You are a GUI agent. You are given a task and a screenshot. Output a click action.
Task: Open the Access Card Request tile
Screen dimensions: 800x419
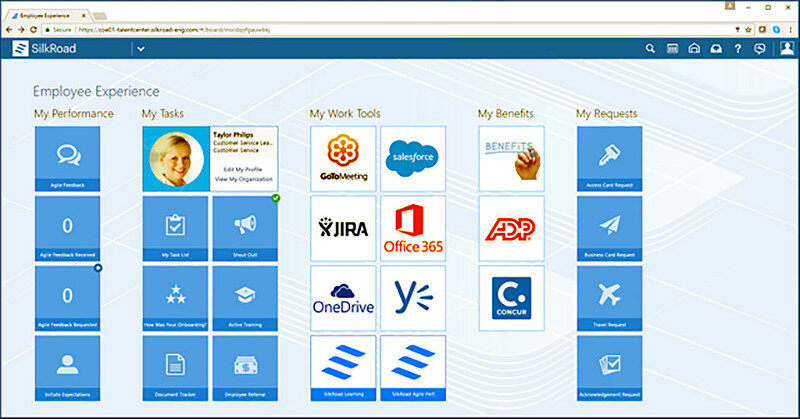[x=609, y=158]
